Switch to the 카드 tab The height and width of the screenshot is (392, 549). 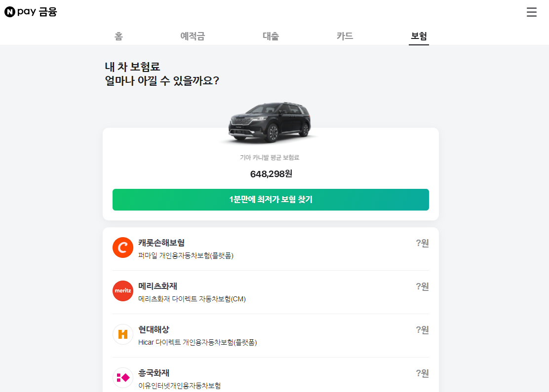pyautogui.click(x=344, y=36)
